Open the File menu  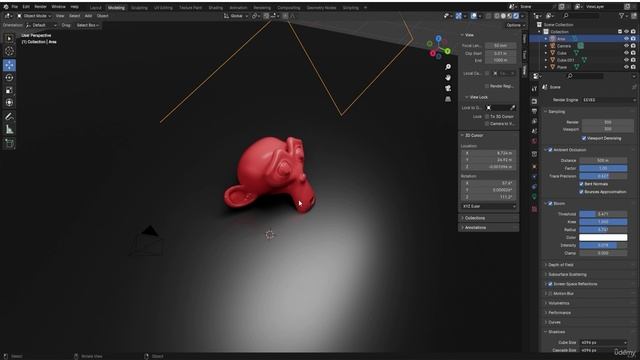coord(15,7)
